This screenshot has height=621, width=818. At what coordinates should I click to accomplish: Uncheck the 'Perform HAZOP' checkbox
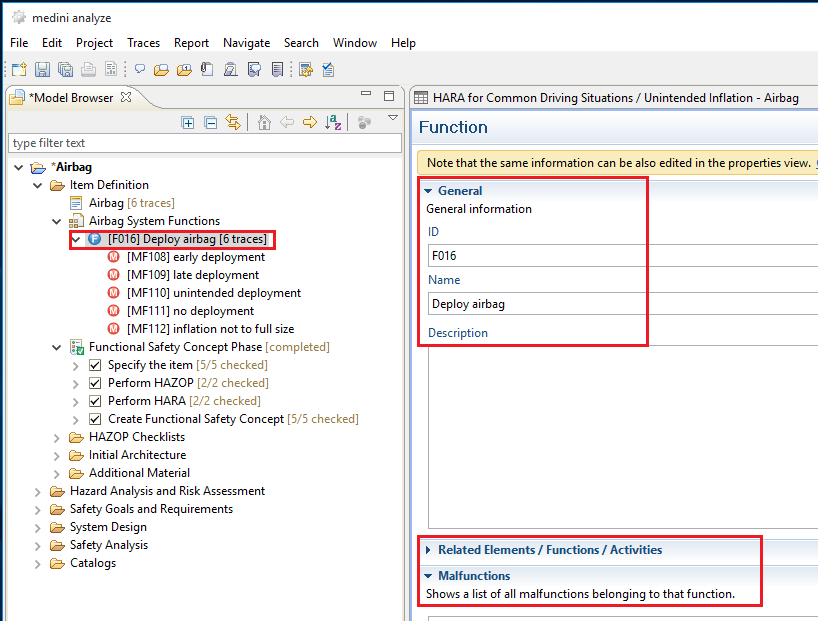click(x=96, y=383)
